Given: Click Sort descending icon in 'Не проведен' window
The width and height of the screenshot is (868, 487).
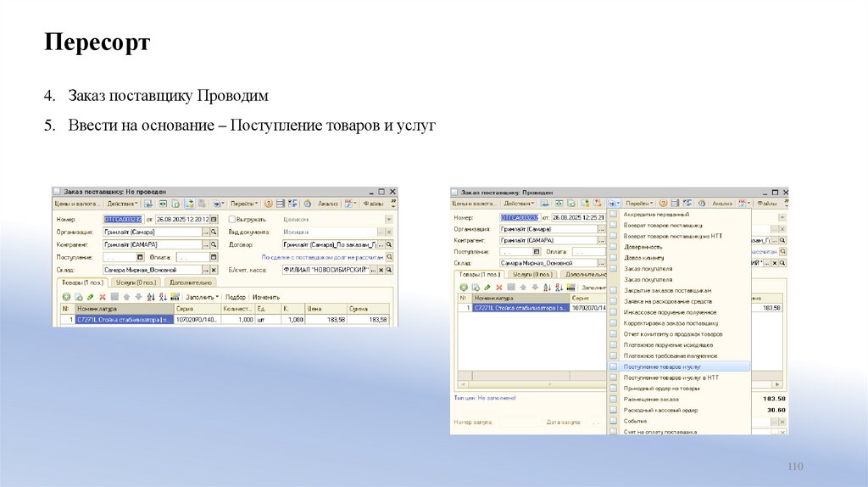Looking at the screenshot, I should pyautogui.click(x=163, y=297).
